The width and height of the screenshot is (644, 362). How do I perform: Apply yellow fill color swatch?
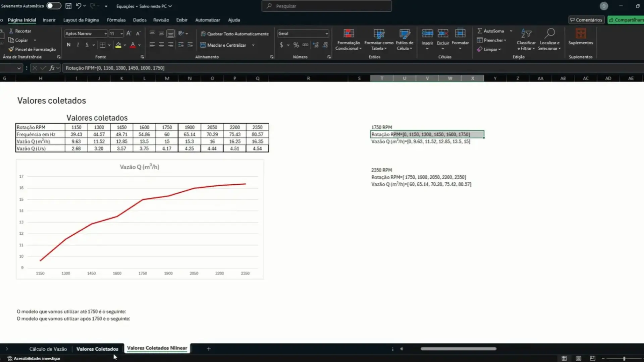pos(118,45)
